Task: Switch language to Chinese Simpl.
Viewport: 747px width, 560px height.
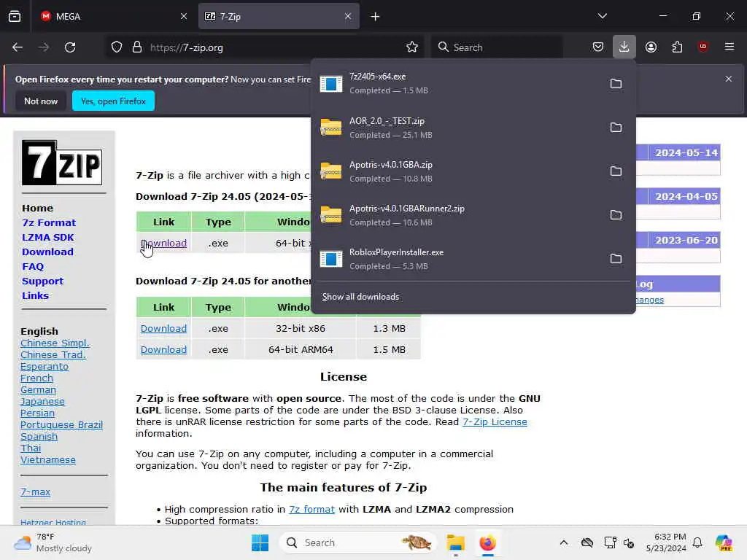Action: [55, 343]
